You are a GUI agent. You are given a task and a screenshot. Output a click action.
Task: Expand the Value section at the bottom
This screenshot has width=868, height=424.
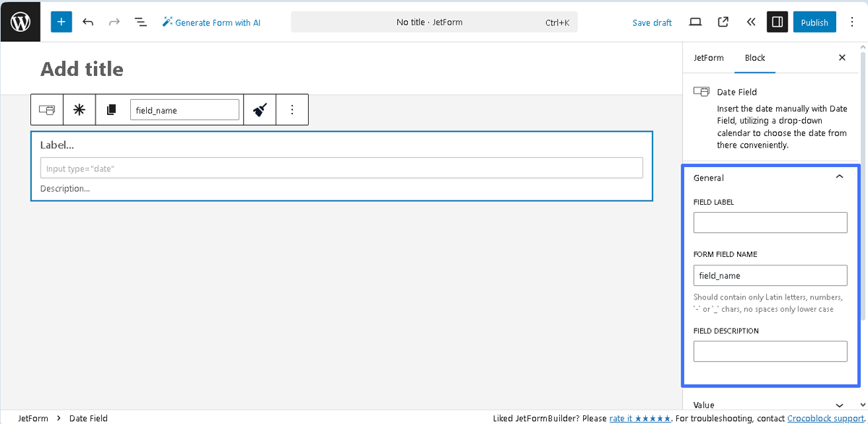point(839,404)
